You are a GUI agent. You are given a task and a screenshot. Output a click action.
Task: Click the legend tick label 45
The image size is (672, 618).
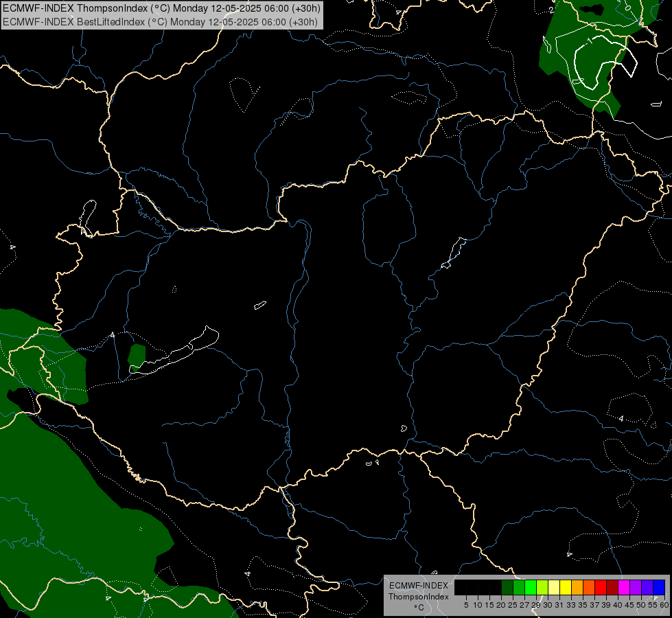pyautogui.click(x=629, y=605)
